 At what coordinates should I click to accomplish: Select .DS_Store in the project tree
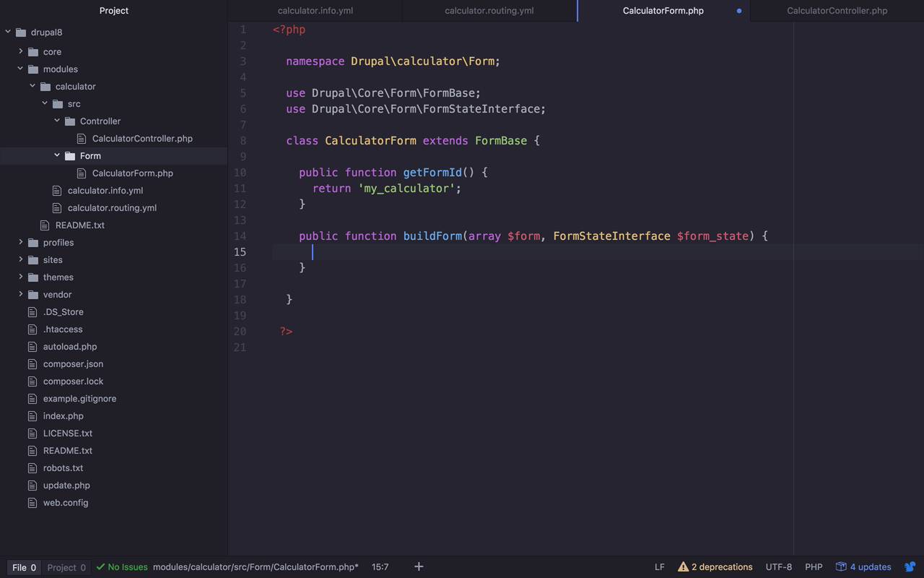click(64, 311)
